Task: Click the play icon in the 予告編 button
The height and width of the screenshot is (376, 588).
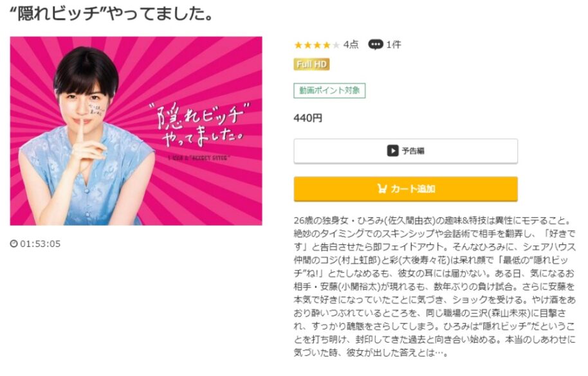Action: [392, 151]
